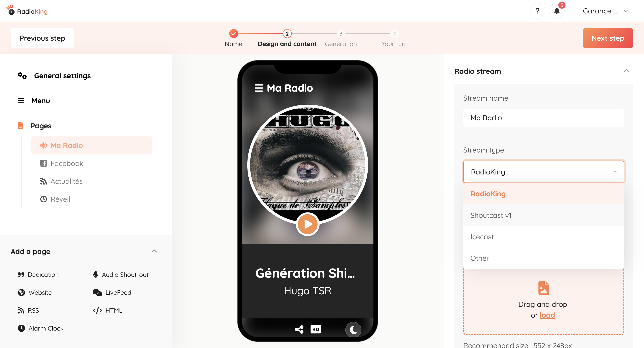Collapse the Radio stream panel
Viewport: 644px width, 348px height.
[x=626, y=71]
